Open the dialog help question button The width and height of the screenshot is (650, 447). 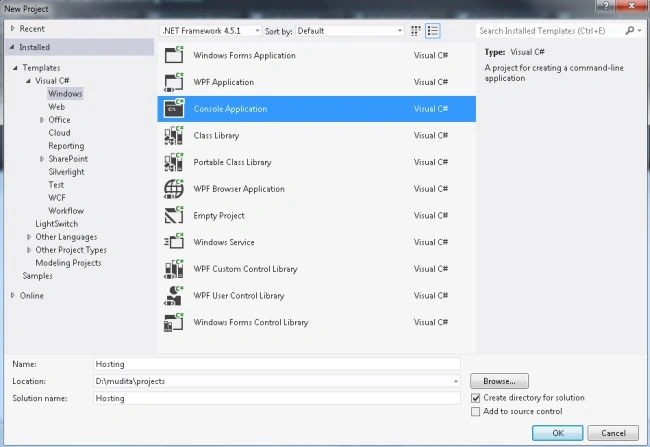pyautogui.click(x=606, y=6)
